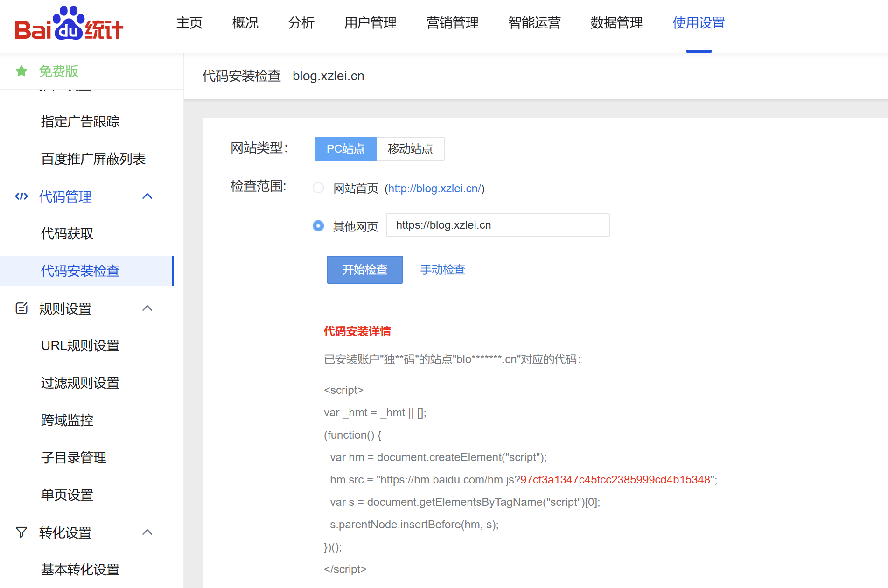This screenshot has height=588, width=888.
Task: Click the rule settings notepad icon
Action: tap(21, 308)
